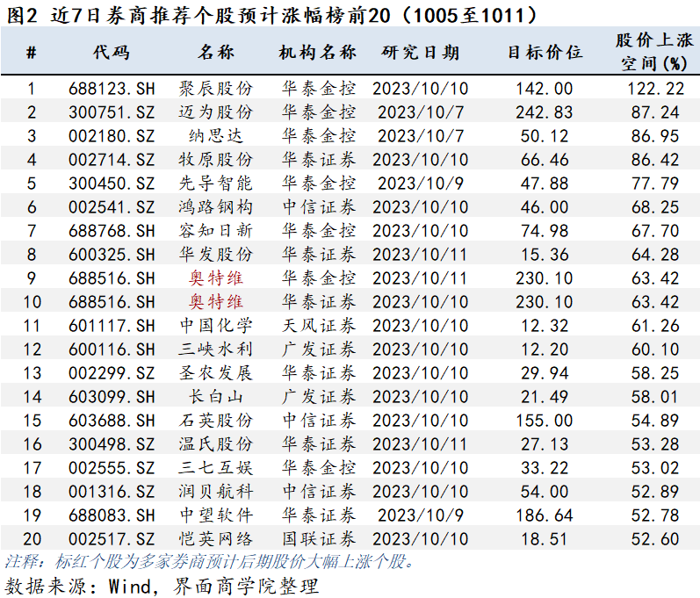Click 中信证券 in the 鸿路钢构 row
Image resolution: width=700 pixels, height=598 pixels.
[319, 207]
